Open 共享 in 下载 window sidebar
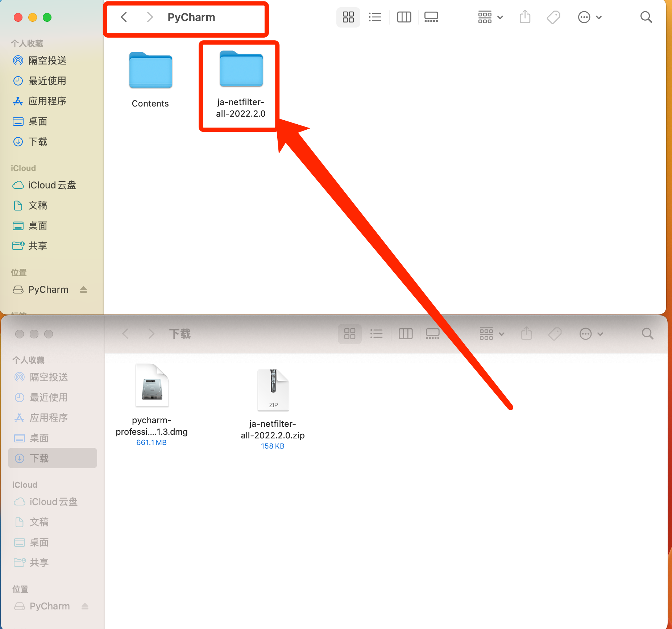The height and width of the screenshot is (629, 672). [x=32, y=563]
